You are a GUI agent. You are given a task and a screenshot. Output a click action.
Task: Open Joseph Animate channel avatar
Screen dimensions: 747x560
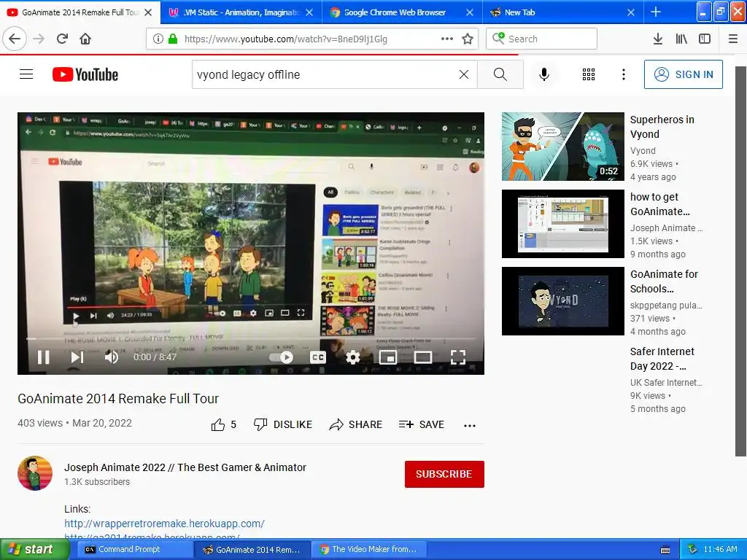pyautogui.click(x=35, y=473)
